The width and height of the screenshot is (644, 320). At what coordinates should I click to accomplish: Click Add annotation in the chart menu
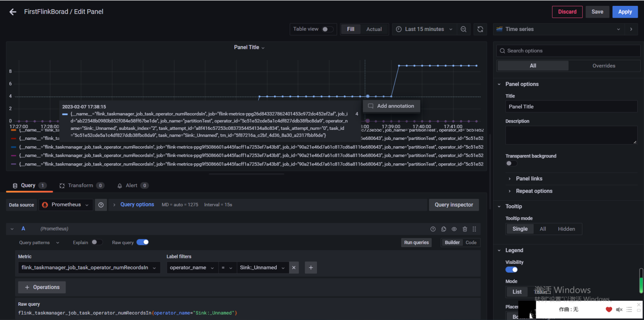(x=391, y=106)
